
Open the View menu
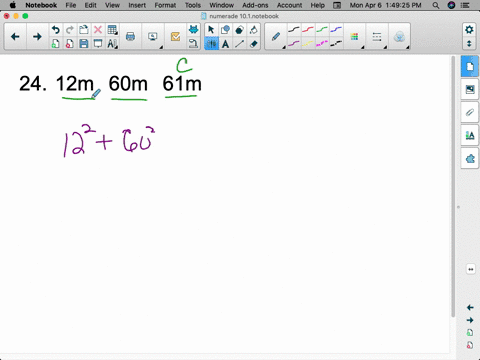coord(112,5)
